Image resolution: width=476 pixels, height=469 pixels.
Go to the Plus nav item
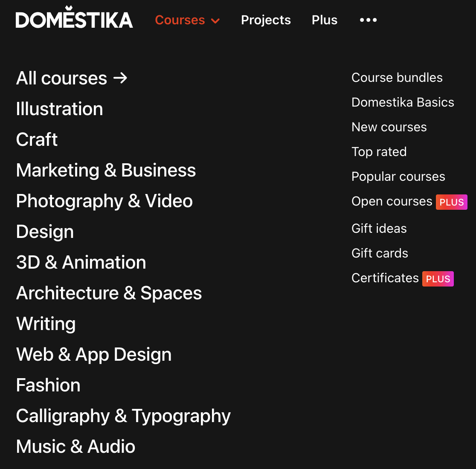tap(325, 20)
